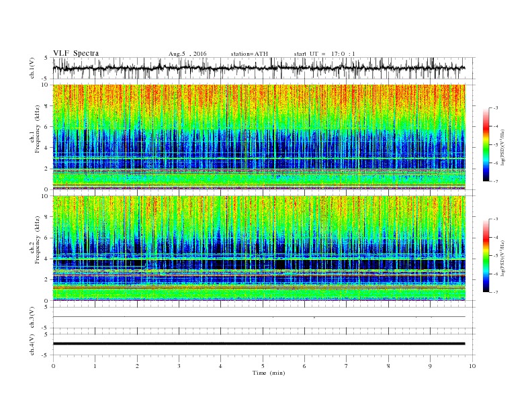The height and width of the screenshot is (411, 532).
Task: Click time axis tick label "6"
Action: [305, 366]
